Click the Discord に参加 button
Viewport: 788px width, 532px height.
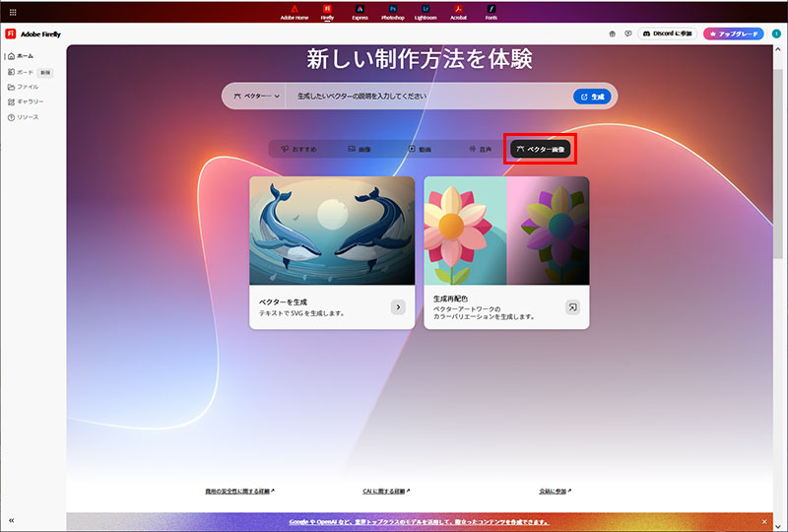pyautogui.click(x=668, y=33)
